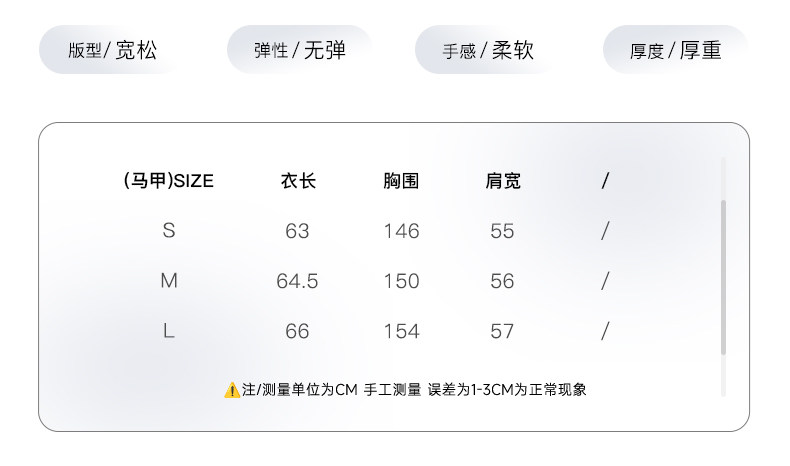Click the yellow warning triangle icon
Screen dimensions: 790x466
[x=232, y=390]
